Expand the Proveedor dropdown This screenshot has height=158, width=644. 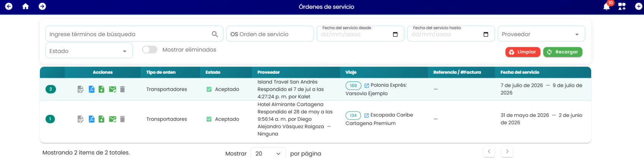541,34
